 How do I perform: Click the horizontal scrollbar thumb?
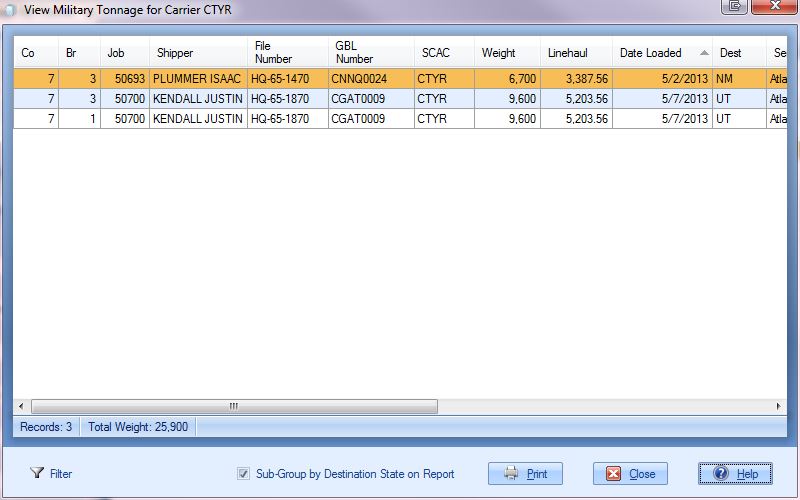(x=234, y=407)
